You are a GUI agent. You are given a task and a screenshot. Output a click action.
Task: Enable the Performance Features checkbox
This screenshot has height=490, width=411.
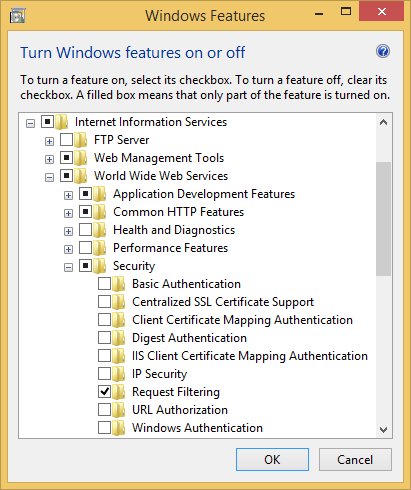coord(85,248)
